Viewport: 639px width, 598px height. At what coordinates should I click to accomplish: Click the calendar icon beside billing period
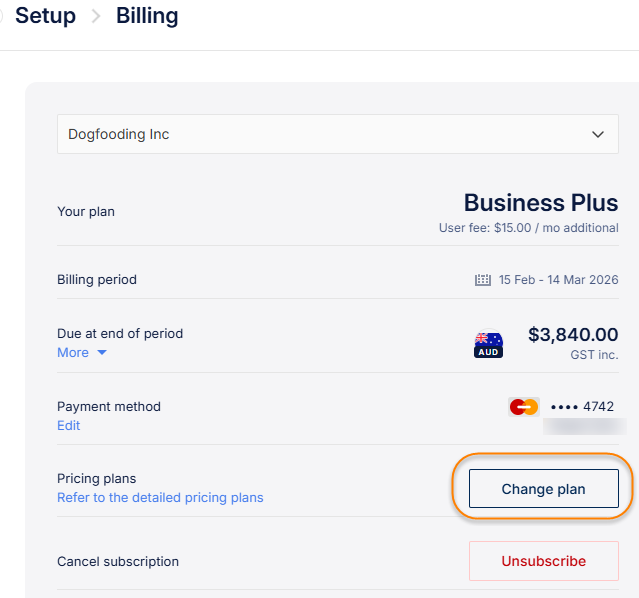coord(482,280)
